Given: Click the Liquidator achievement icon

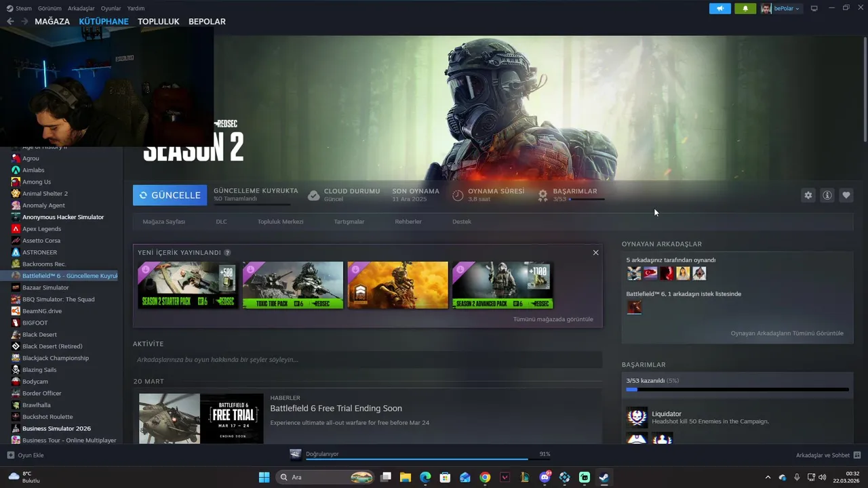Looking at the screenshot, I should [x=637, y=418].
